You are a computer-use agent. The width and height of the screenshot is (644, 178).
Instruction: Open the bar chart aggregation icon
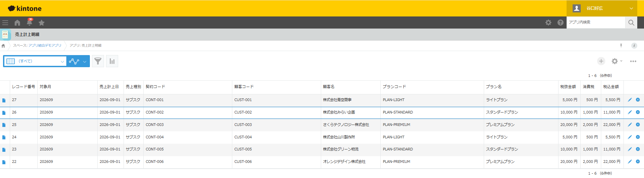(x=112, y=61)
